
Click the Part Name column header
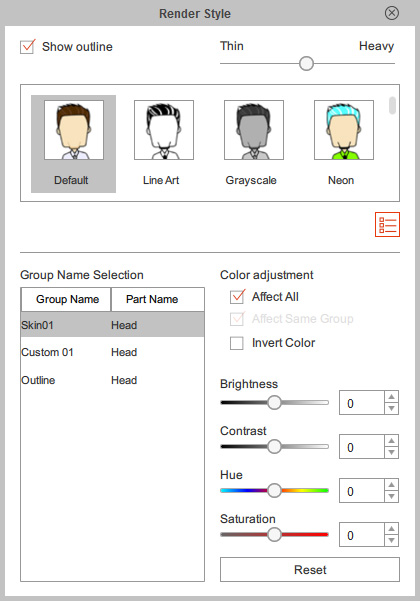[x=158, y=299]
